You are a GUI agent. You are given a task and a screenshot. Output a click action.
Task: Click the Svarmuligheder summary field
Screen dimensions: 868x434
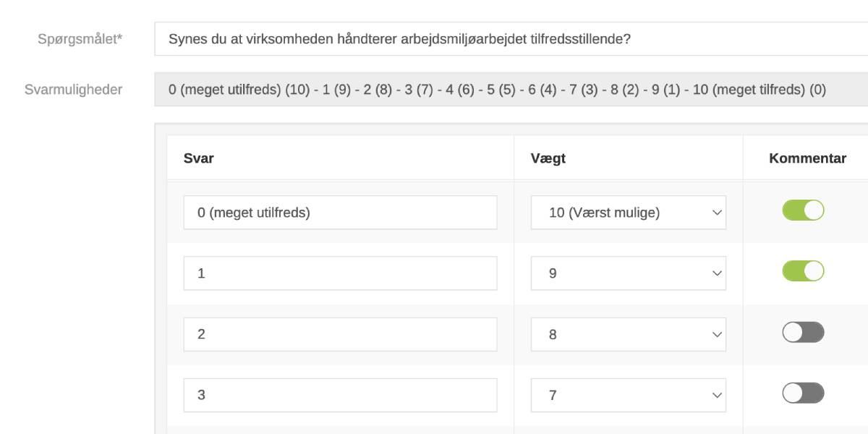pyautogui.click(x=506, y=90)
